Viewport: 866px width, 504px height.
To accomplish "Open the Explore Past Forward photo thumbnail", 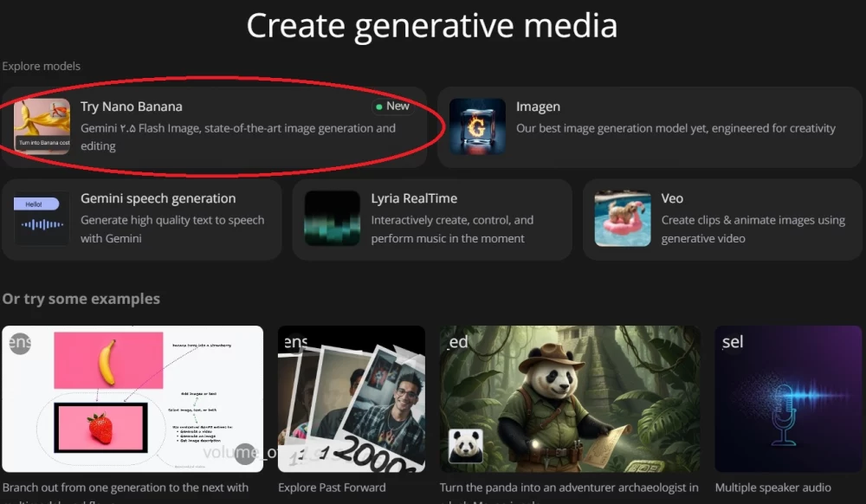I will click(x=351, y=398).
